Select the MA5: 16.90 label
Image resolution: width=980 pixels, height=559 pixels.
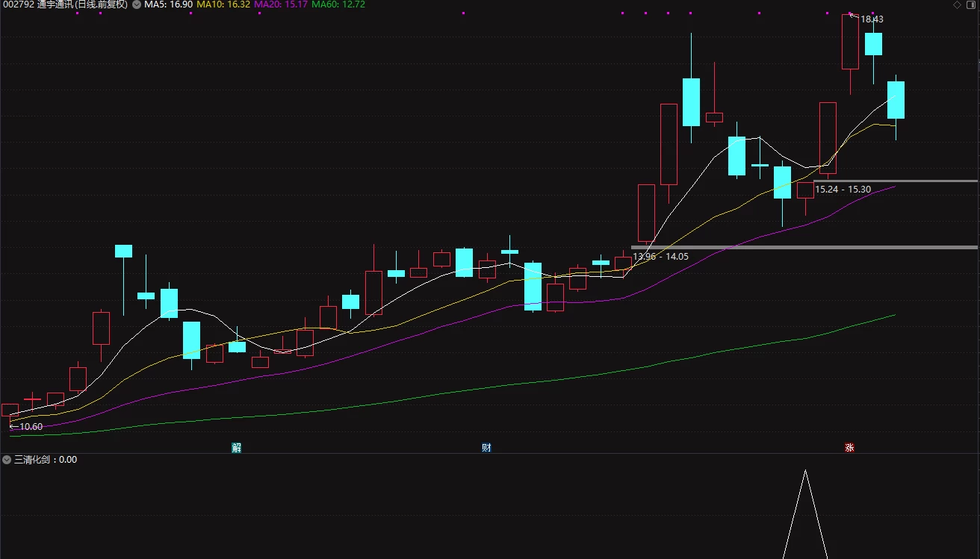pyautogui.click(x=168, y=4)
